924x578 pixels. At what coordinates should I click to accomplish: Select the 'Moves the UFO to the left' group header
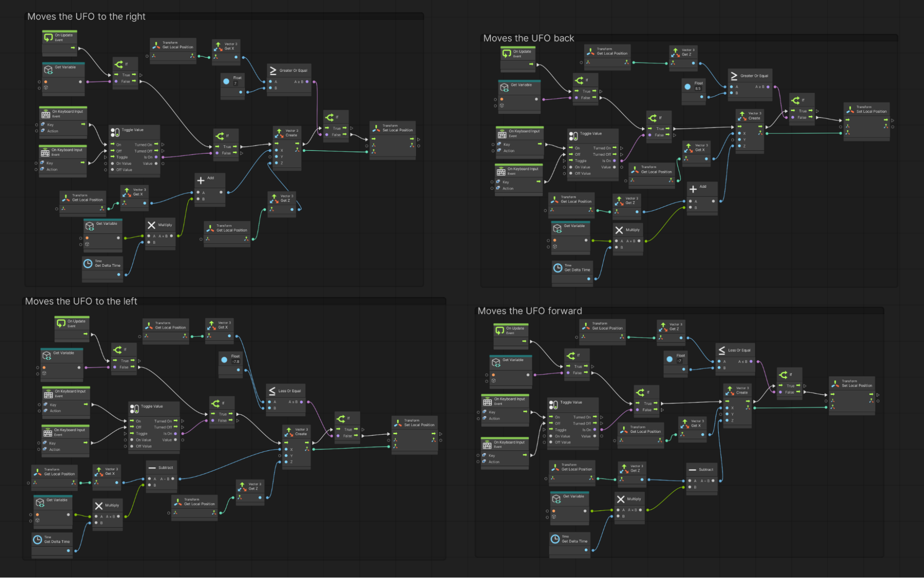click(81, 301)
